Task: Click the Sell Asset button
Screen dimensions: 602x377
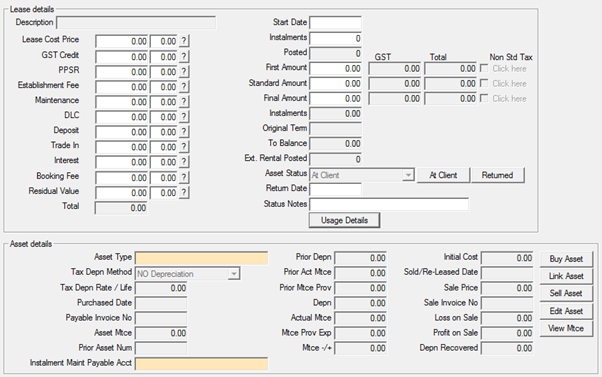Action: (x=566, y=293)
